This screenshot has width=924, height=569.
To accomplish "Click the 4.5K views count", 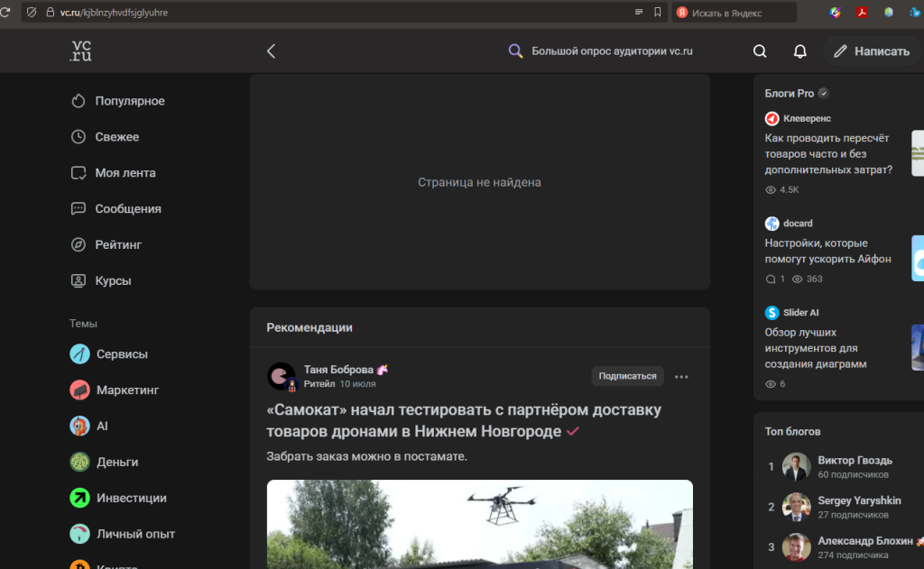I will click(x=782, y=189).
